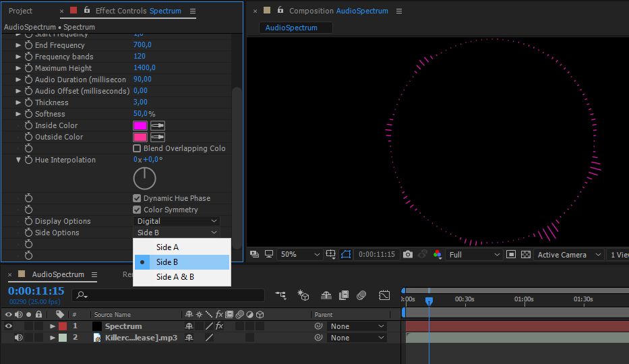Expand the Thickness property
The height and width of the screenshot is (364, 629).
(x=18, y=102)
